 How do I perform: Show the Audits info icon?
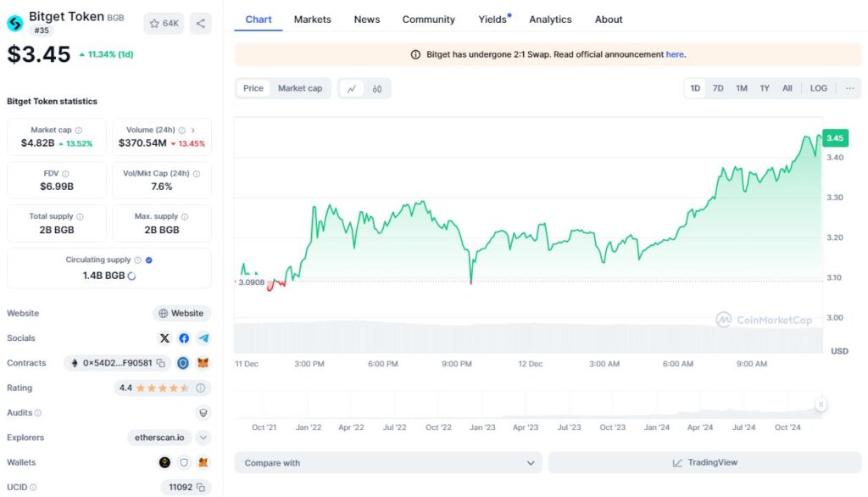coord(37,413)
